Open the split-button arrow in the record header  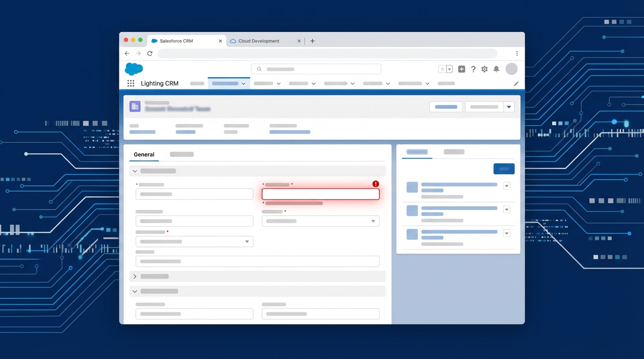click(509, 107)
